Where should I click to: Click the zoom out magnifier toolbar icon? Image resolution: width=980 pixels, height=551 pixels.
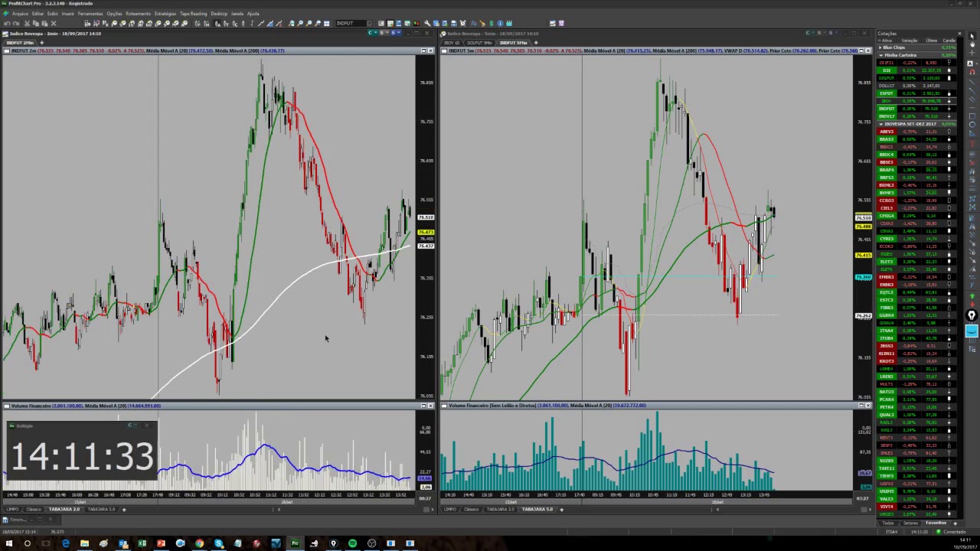pyautogui.click(x=309, y=23)
